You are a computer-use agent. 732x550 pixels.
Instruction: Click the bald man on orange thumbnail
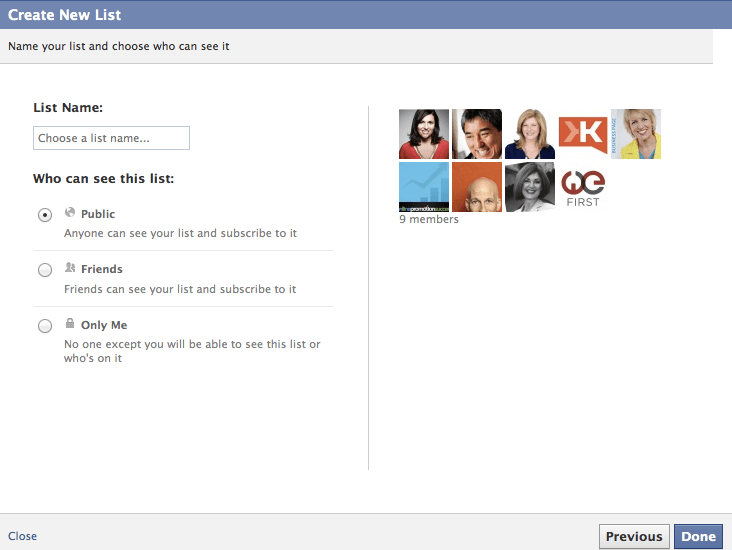pos(477,187)
